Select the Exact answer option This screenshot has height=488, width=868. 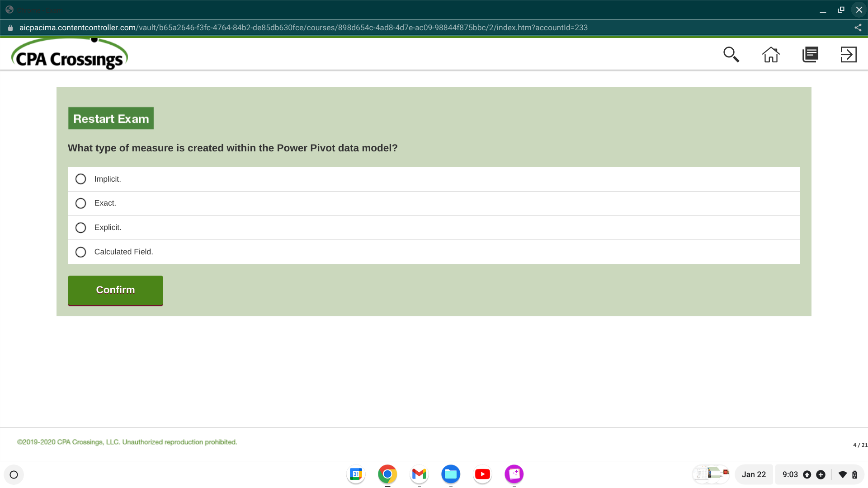coord(80,203)
